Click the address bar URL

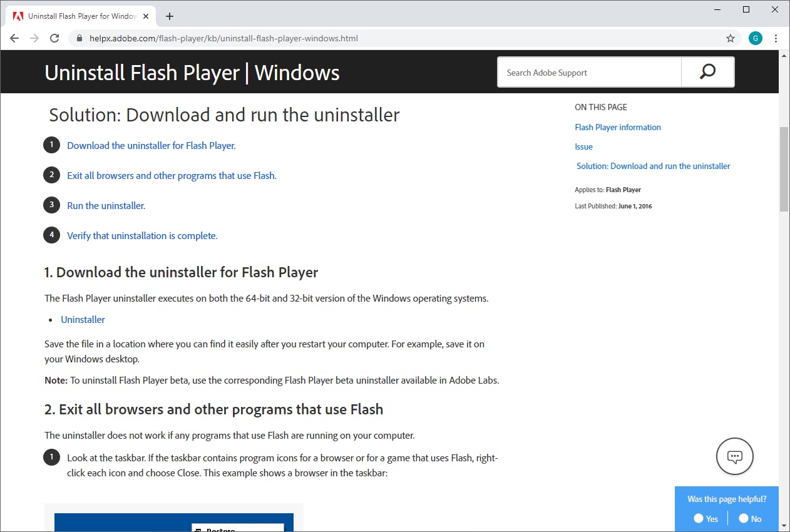click(223, 38)
